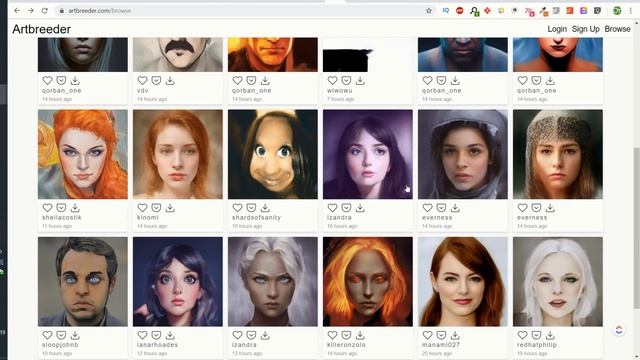Click the '7 hours ago' text under wiwowu
Image resolution: width=640 pixels, height=360 pixels.
[x=340, y=99]
